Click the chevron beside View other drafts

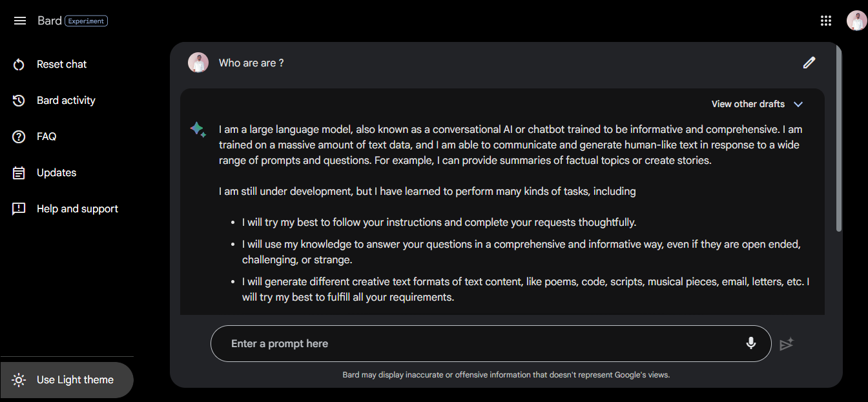point(798,105)
